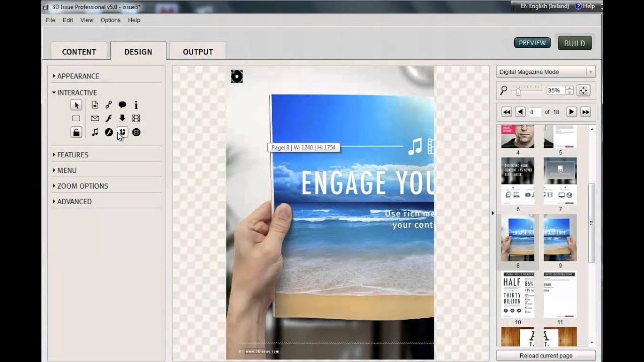Image resolution: width=644 pixels, height=362 pixels.
Task: Open the File menu
Action: pyautogui.click(x=50, y=20)
